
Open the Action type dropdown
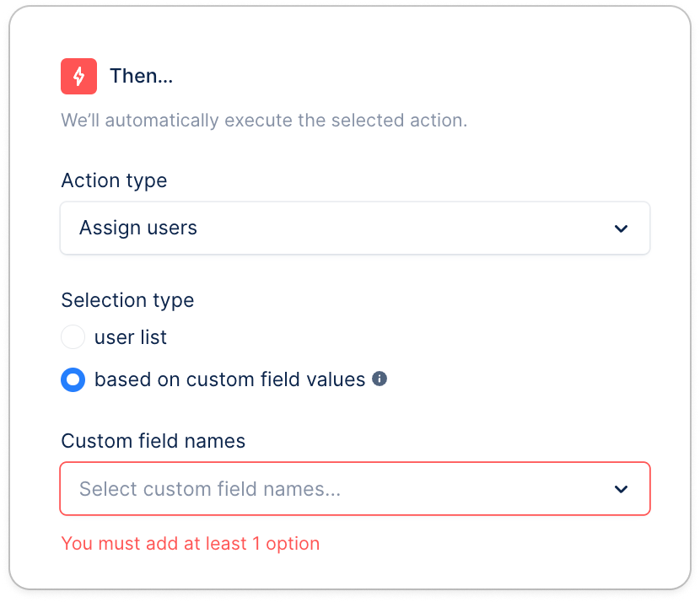pos(355,228)
